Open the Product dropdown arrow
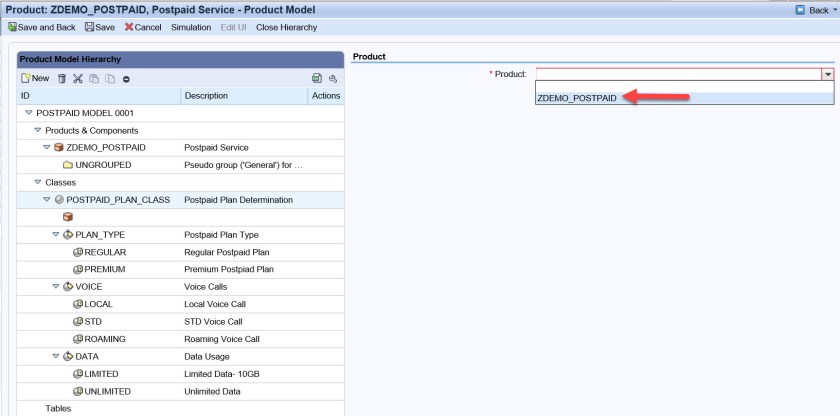This screenshot has width=840, height=416. tap(827, 74)
